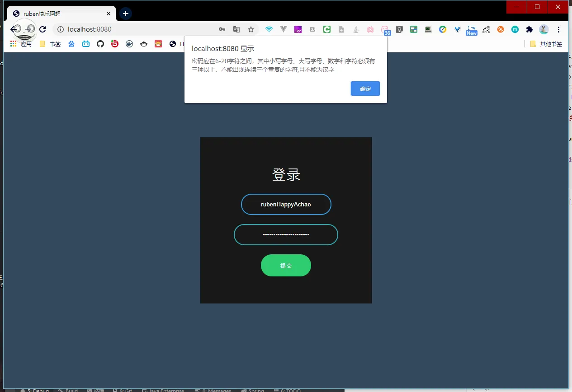
Task: Open 应用 apps shortcut in bookmarks bar
Action: [21, 44]
